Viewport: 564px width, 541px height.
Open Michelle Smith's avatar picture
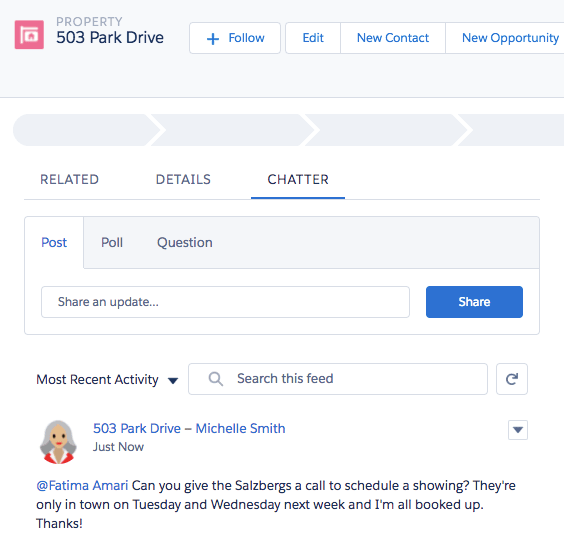point(58,442)
